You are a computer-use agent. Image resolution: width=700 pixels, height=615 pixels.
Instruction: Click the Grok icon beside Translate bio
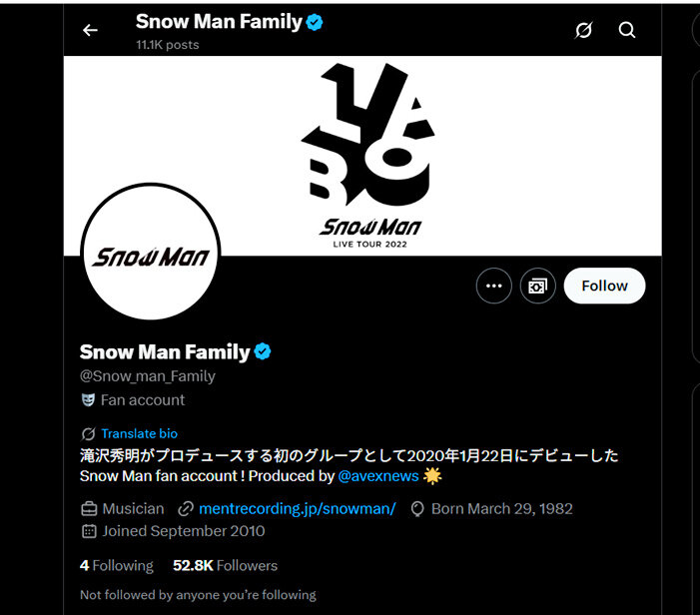tap(88, 433)
